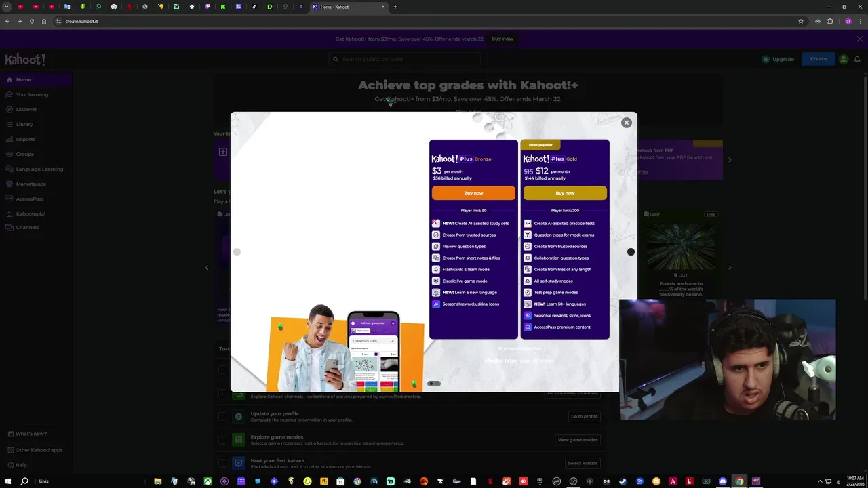Open the Xbox app from the taskbar
This screenshot has width=868, height=488.
point(208,481)
